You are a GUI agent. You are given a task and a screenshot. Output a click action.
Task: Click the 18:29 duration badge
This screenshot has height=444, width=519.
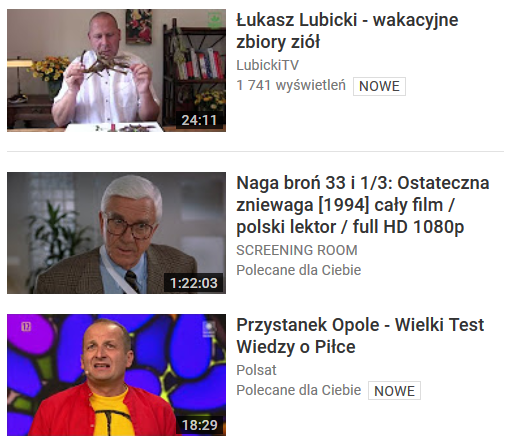tap(199, 425)
